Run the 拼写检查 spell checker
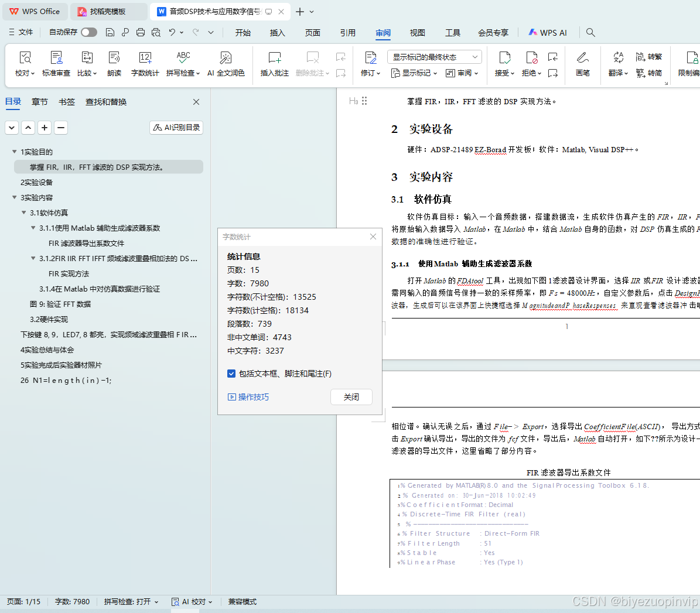Image resolution: width=700 pixels, height=613 pixels. [183, 64]
